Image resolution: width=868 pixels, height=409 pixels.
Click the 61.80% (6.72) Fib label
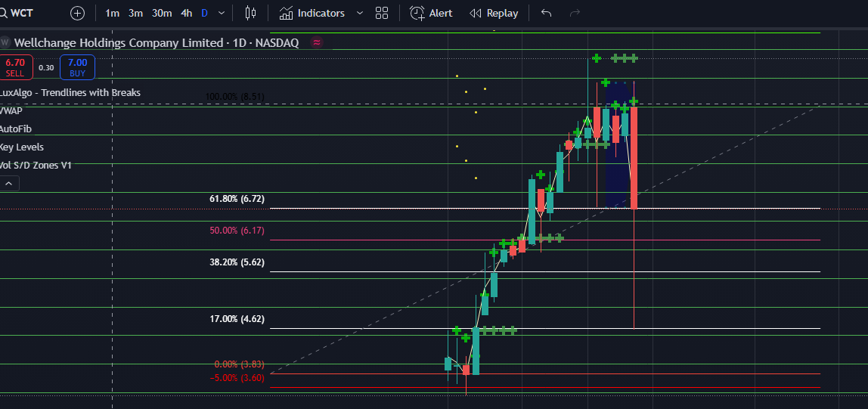click(x=237, y=198)
